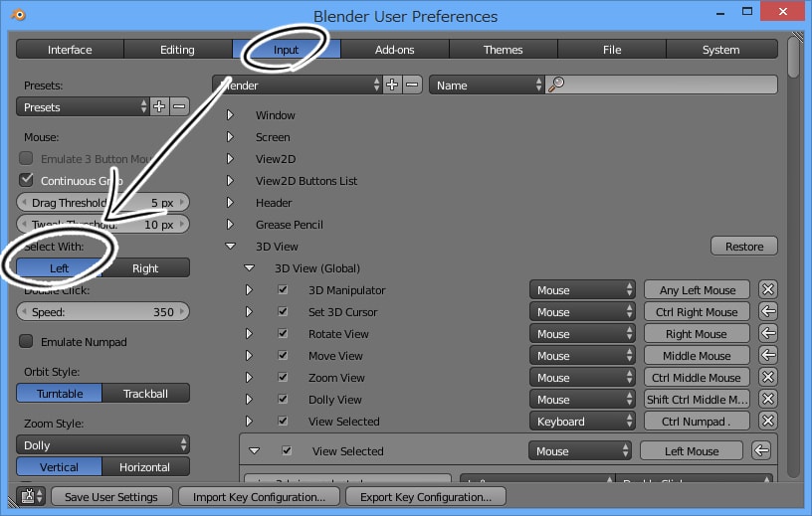Screen dimensions: 812x516
Task: Expand View2D Buttons List category
Action: click(231, 180)
